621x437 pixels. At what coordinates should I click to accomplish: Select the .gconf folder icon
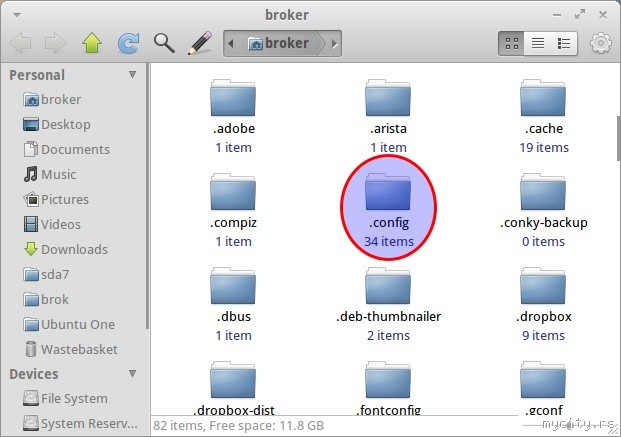tap(543, 380)
